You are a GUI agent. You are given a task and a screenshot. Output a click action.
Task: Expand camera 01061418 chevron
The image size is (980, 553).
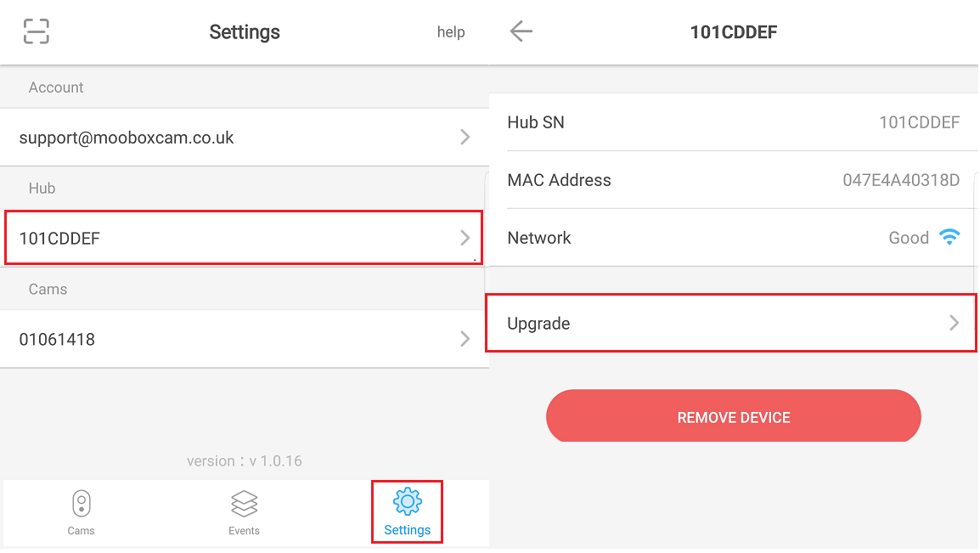point(465,339)
